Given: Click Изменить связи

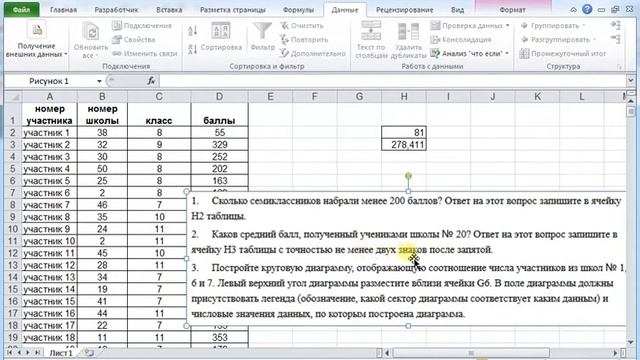Looking at the screenshot, I should pyautogui.click(x=144, y=53).
